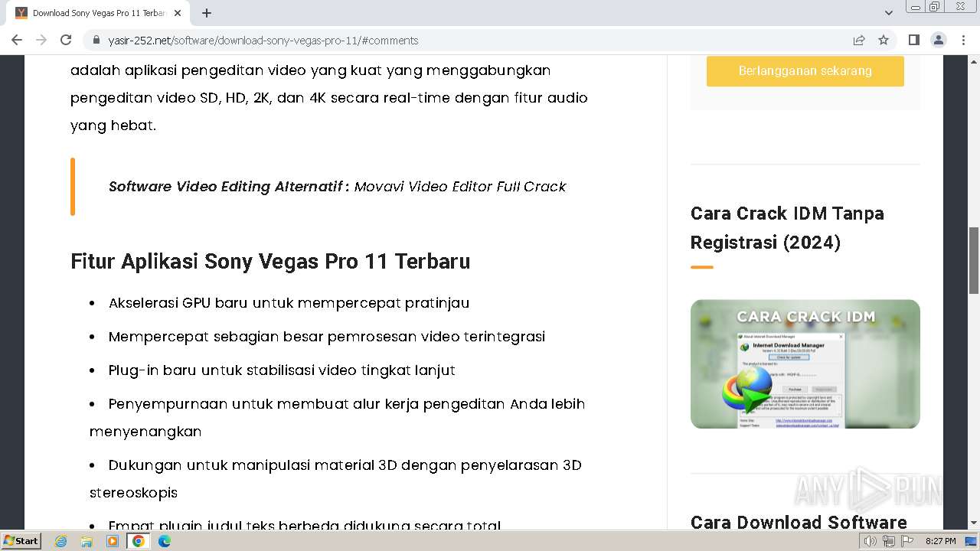Screen dimensions: 980x551
Task: Open Movavi Video Editor Full Crack link
Action: (x=460, y=187)
